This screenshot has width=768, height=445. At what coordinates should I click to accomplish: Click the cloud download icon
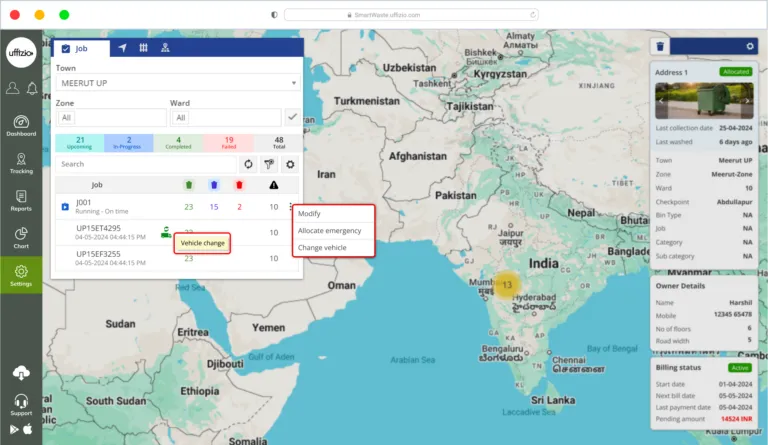[x=20, y=373]
